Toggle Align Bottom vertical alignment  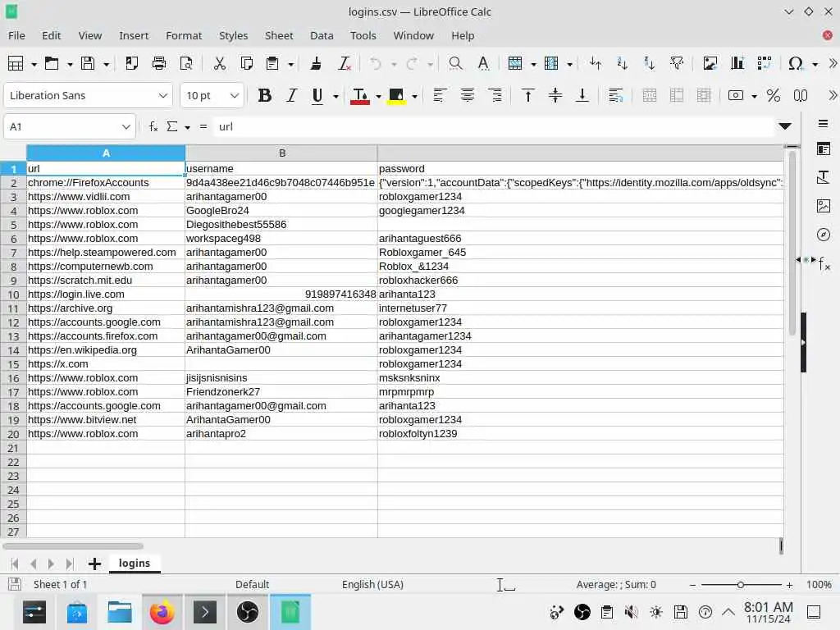coord(582,95)
